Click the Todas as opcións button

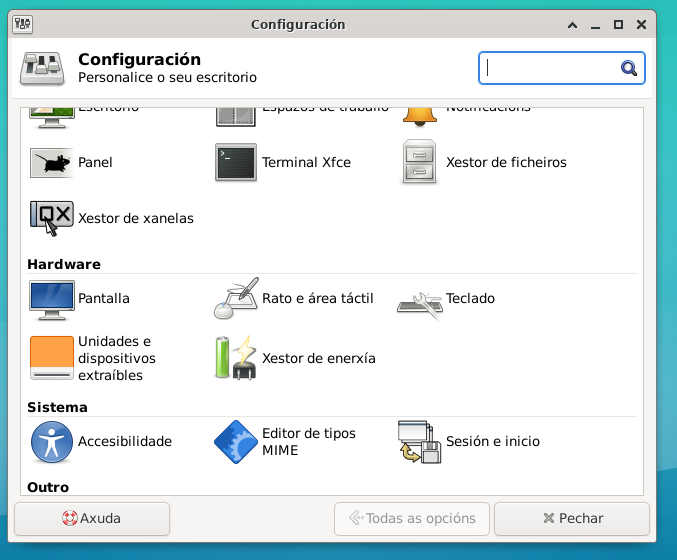click(x=411, y=518)
